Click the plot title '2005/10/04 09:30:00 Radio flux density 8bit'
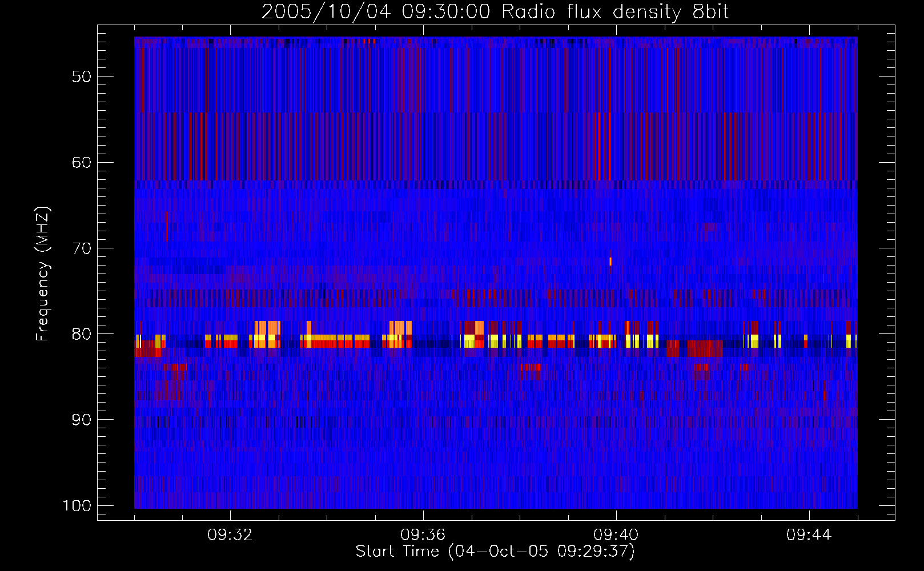924x571 pixels. [495, 11]
